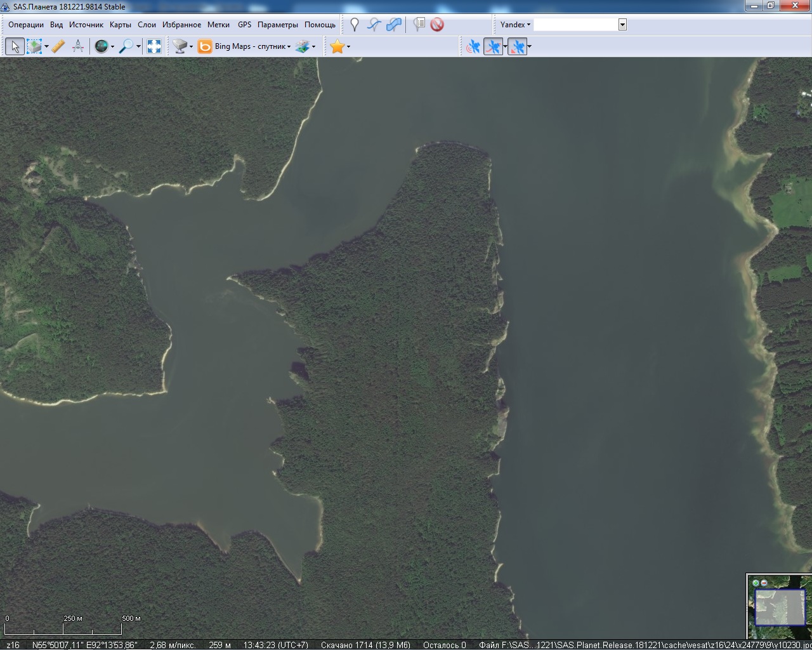Toggle full screen map view

(x=154, y=46)
